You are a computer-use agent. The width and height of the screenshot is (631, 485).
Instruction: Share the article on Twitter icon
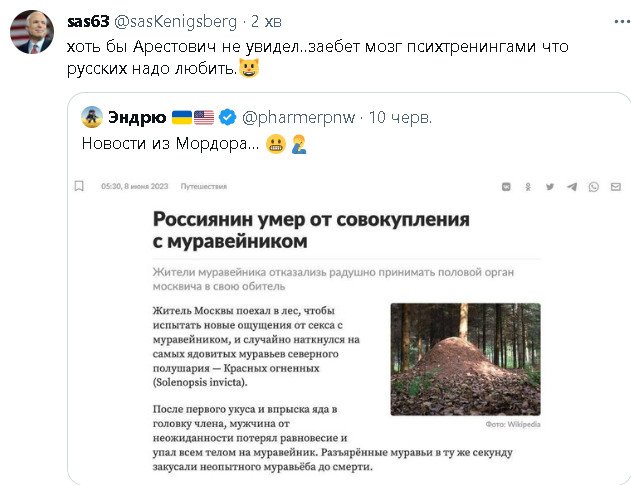pyautogui.click(x=549, y=186)
